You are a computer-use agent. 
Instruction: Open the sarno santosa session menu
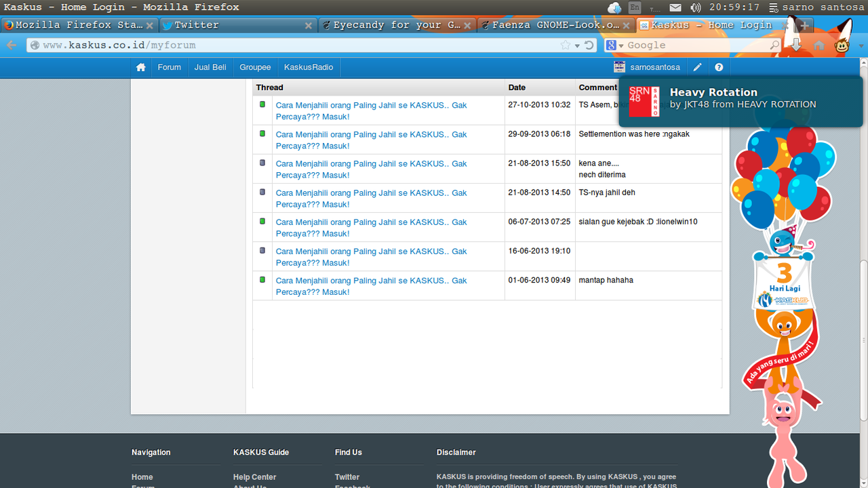point(816,7)
